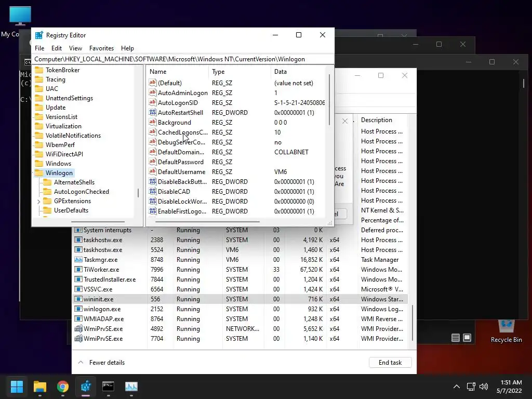The width and height of the screenshot is (532, 399).
Task: Open the Edit menu in Registry Editor
Action: coord(56,48)
